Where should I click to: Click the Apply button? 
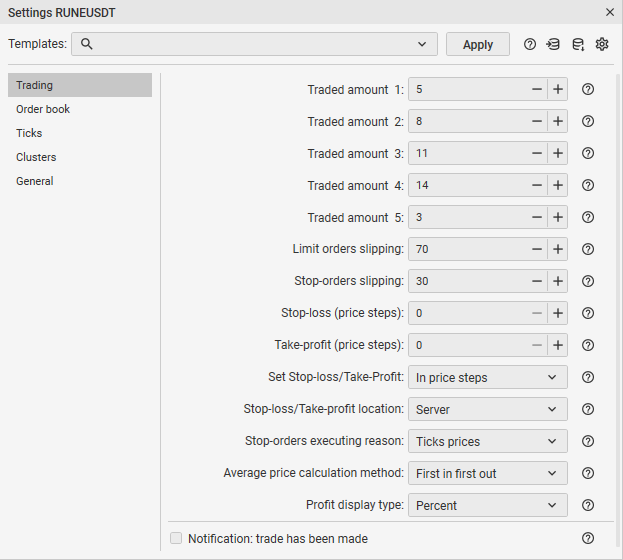pyautogui.click(x=478, y=44)
